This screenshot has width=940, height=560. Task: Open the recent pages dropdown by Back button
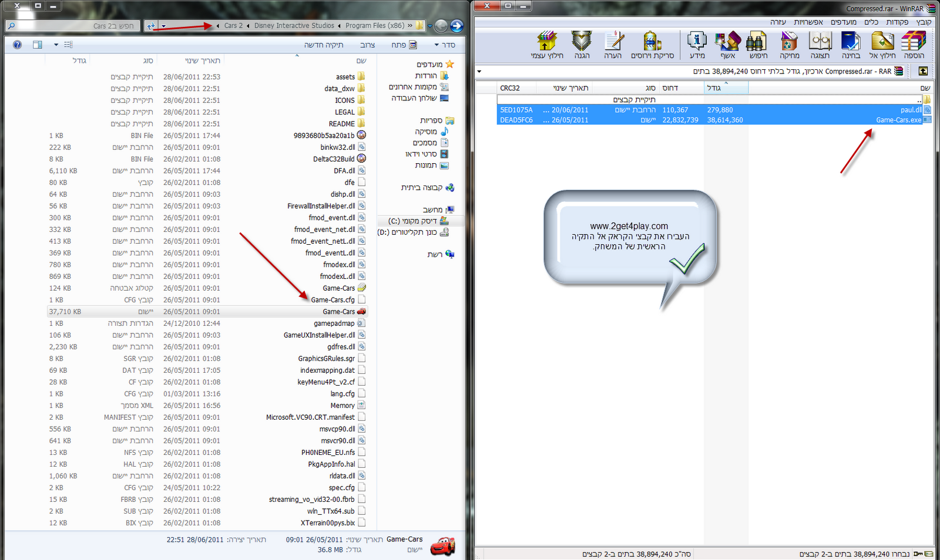click(430, 26)
